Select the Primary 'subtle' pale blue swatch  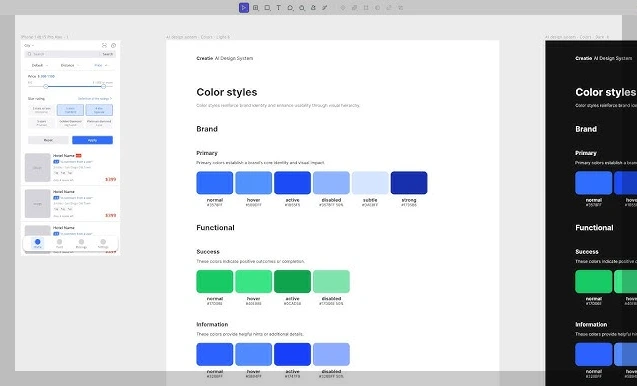[x=370, y=183]
